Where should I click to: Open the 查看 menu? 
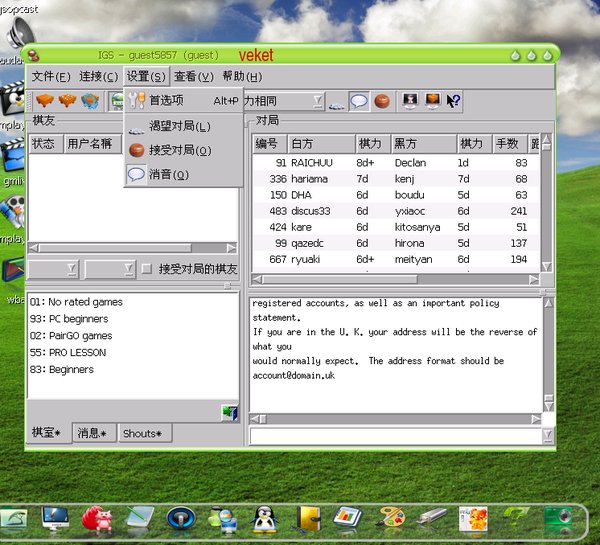193,76
